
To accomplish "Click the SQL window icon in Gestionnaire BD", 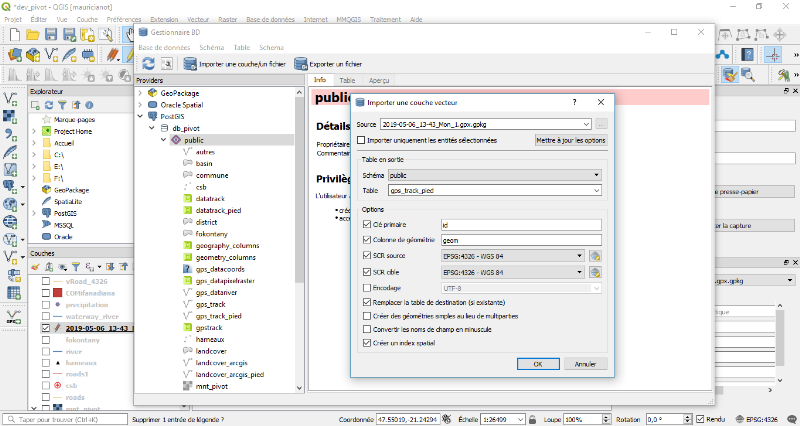I will (x=168, y=63).
